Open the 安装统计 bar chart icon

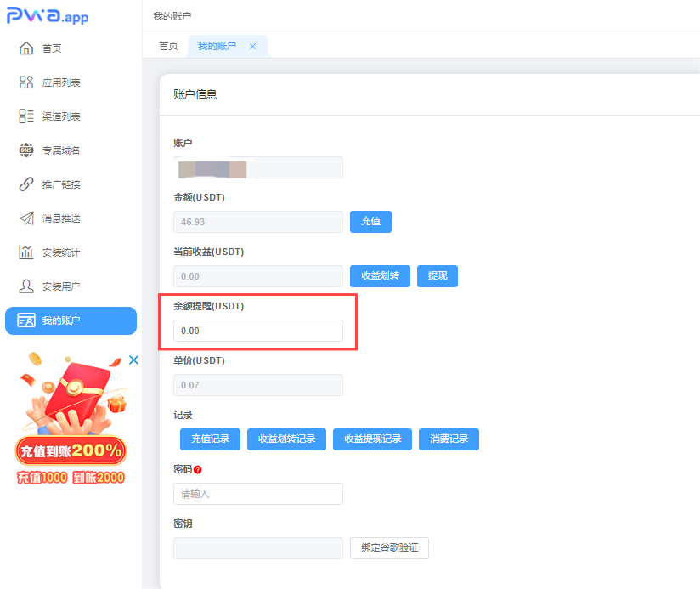26,252
